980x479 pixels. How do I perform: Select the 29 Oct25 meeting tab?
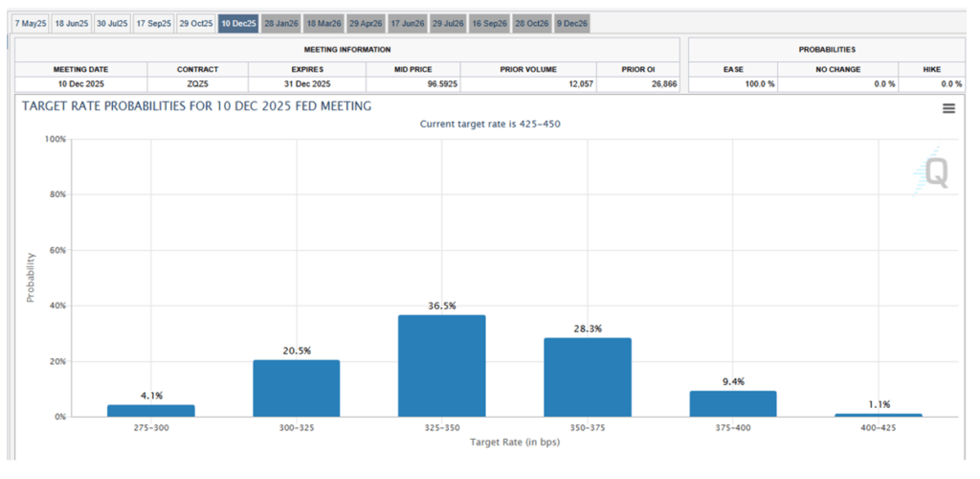tap(195, 24)
